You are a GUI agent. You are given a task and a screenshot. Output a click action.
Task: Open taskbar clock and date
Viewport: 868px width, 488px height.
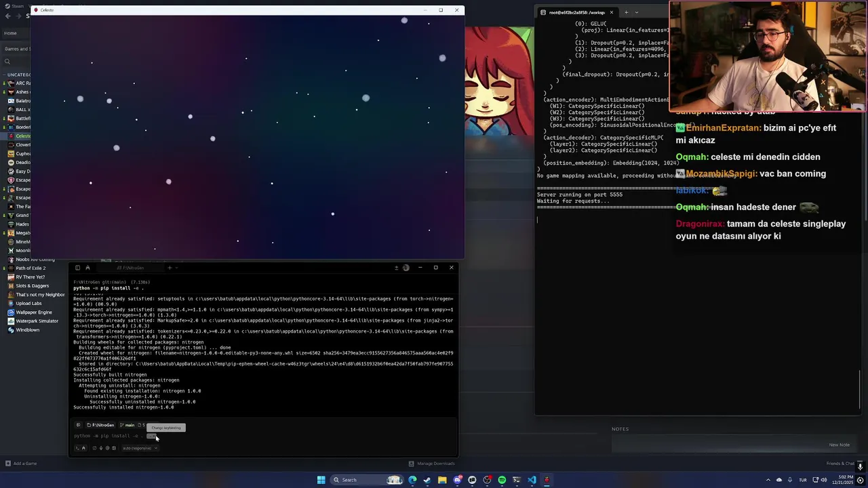843,480
